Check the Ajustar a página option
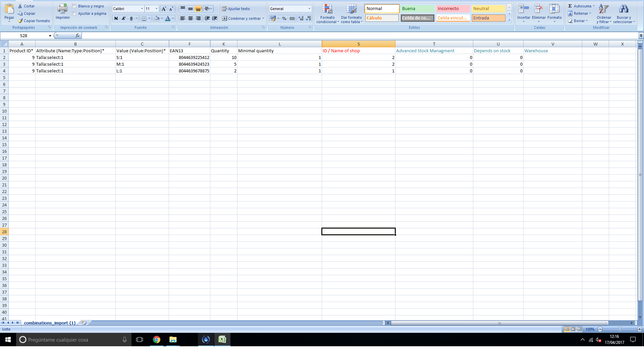The image size is (644, 362). coord(74,13)
